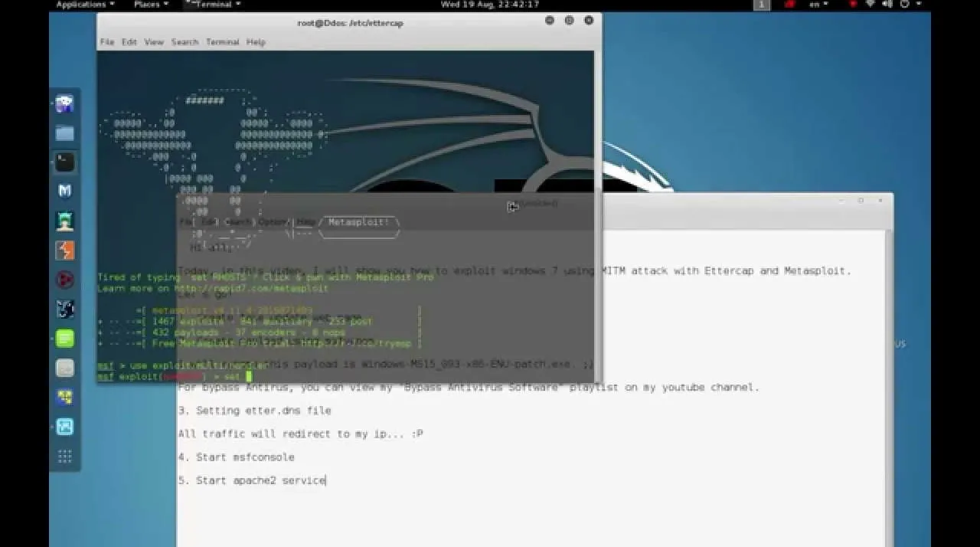Click terminal title 'root@Ddos: /etc/ettercap'
This screenshot has height=547, width=980.
(350, 22)
